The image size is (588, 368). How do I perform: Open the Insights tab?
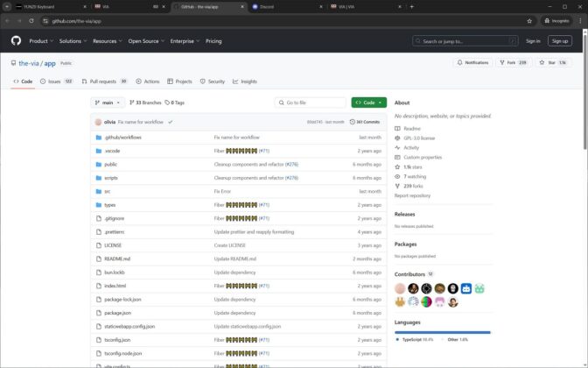point(245,81)
